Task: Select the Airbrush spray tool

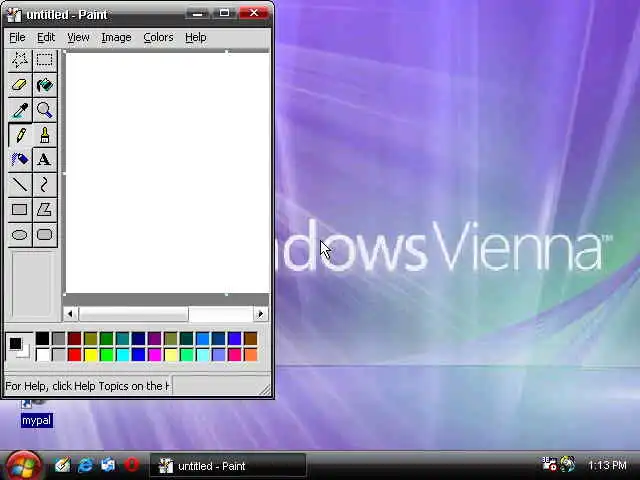Action: coord(20,160)
